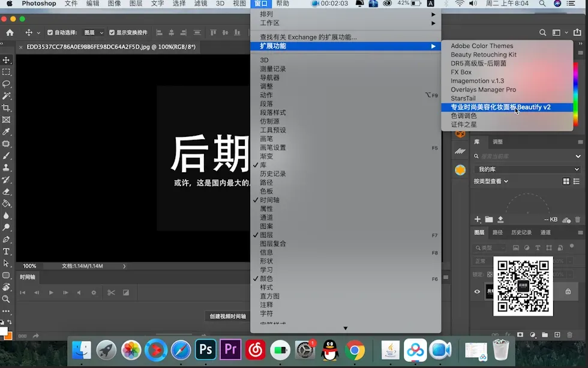
Task: Click the foreground color swatch
Action: [4, 331]
